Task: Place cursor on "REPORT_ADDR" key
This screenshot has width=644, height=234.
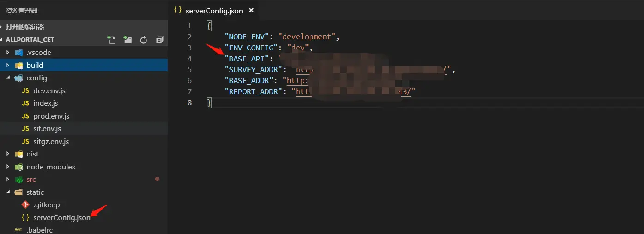Action: click(253, 92)
